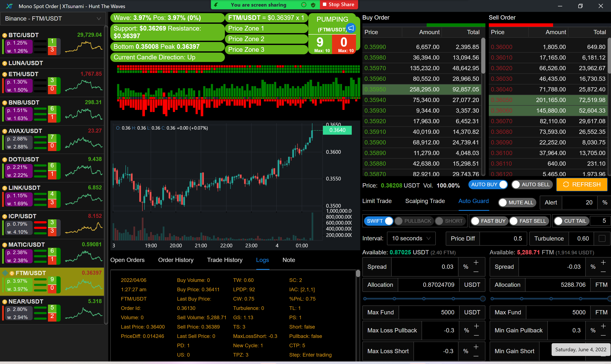Open the Open Orders tab
The width and height of the screenshot is (611, 364).
click(127, 260)
